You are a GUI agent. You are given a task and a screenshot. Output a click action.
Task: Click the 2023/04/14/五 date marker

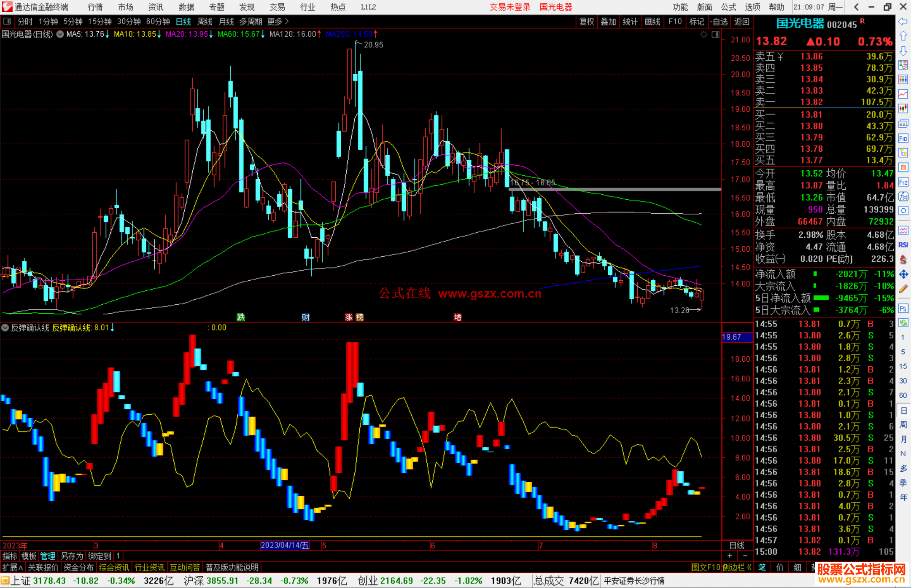tap(285, 545)
